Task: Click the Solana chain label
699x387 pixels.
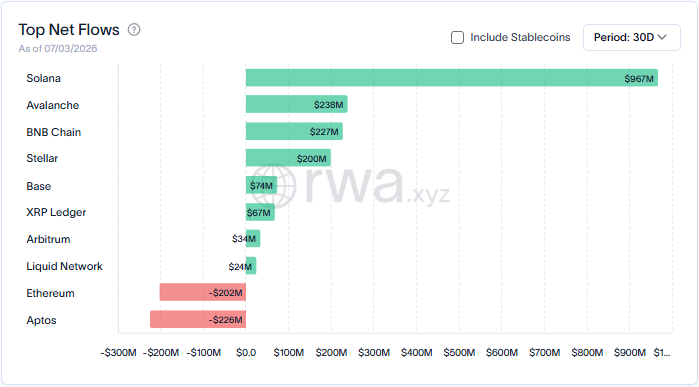Action: coord(44,78)
